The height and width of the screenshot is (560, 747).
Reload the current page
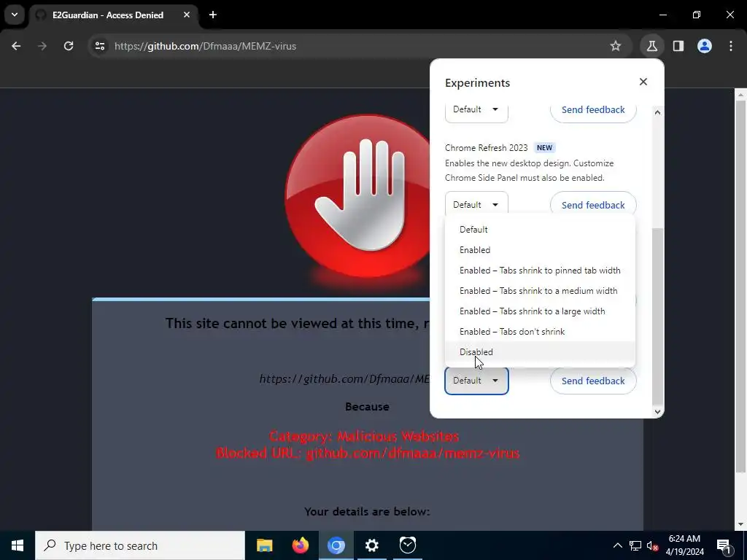pos(69,46)
